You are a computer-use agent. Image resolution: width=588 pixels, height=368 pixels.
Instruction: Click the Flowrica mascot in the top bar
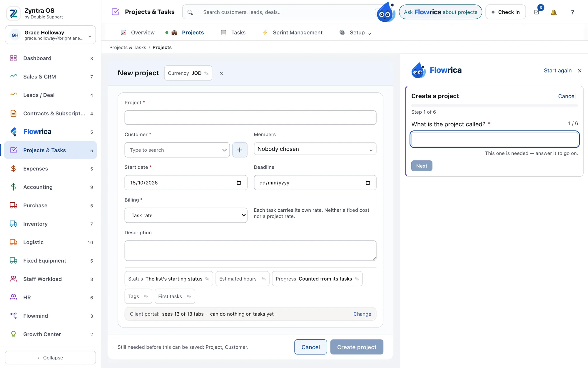pyautogui.click(x=386, y=12)
